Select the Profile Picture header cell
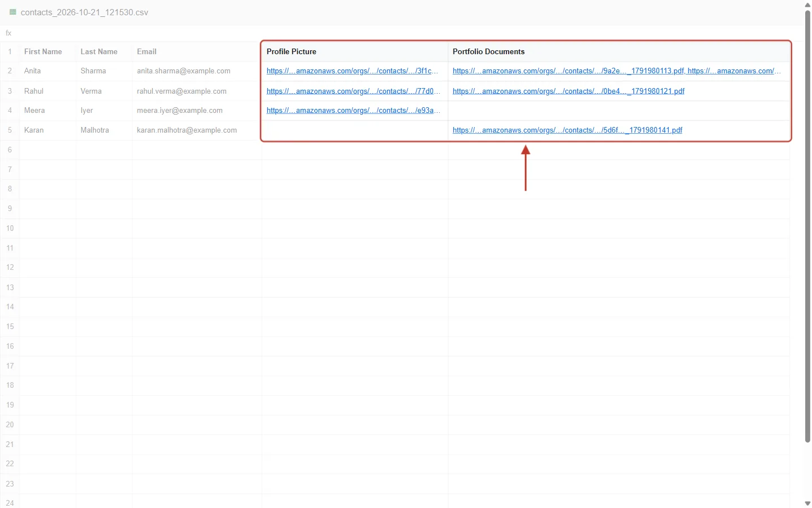The image size is (812, 508). (x=355, y=51)
